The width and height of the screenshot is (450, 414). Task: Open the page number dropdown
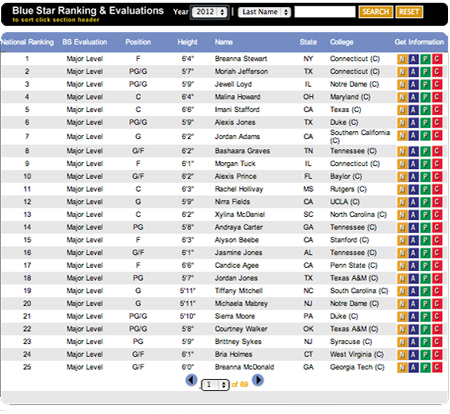[215, 385]
